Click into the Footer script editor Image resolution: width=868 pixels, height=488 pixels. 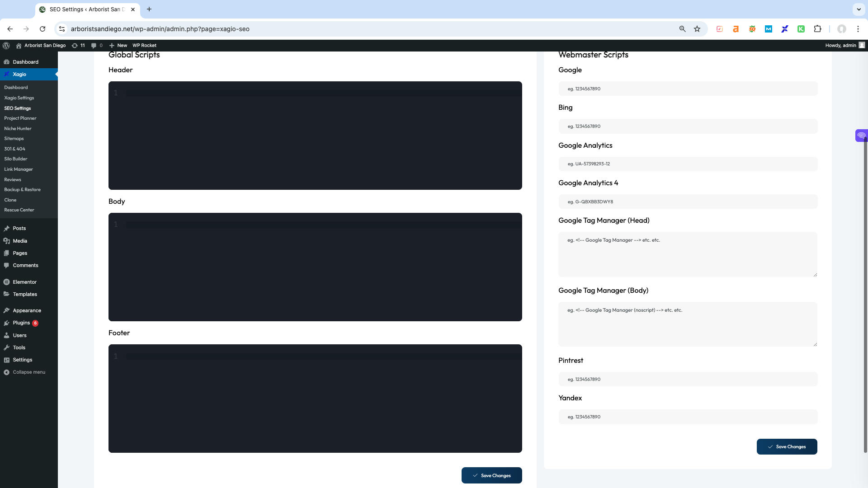(x=315, y=399)
